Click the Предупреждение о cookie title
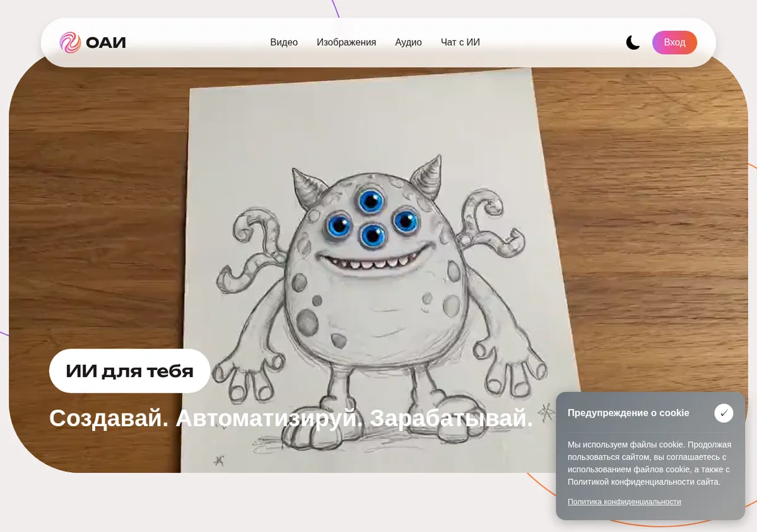 628,413
